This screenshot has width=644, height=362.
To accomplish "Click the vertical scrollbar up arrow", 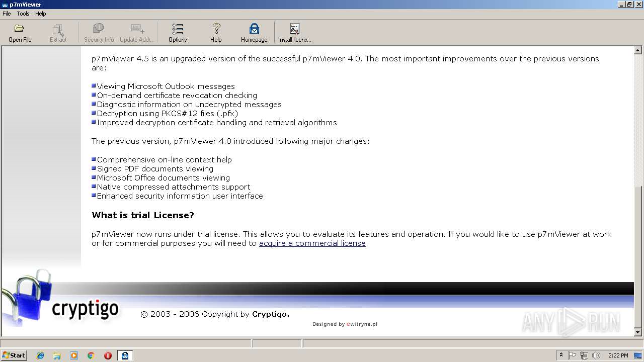I will coord(638,50).
